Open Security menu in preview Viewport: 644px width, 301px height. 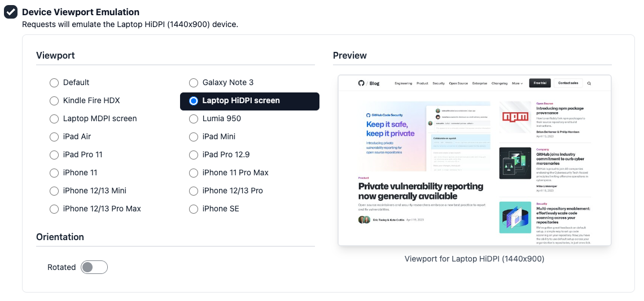pos(439,83)
